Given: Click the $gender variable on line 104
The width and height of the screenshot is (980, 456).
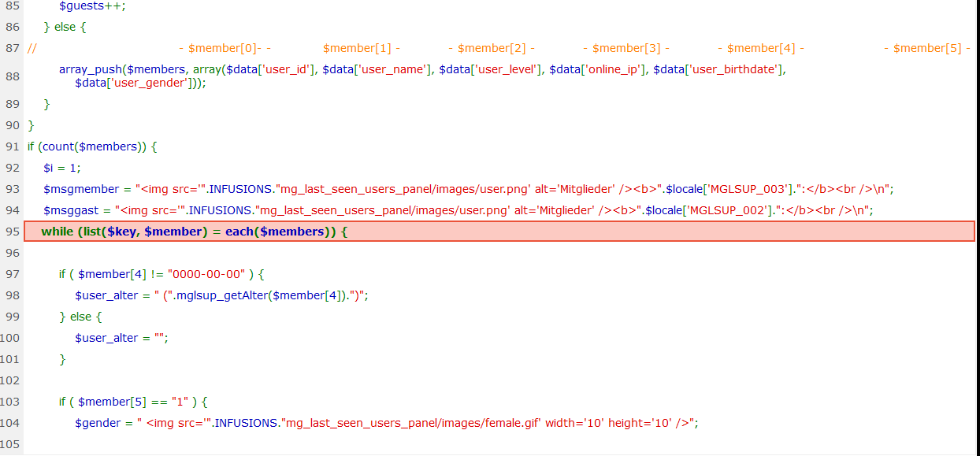Looking at the screenshot, I should coord(98,423).
